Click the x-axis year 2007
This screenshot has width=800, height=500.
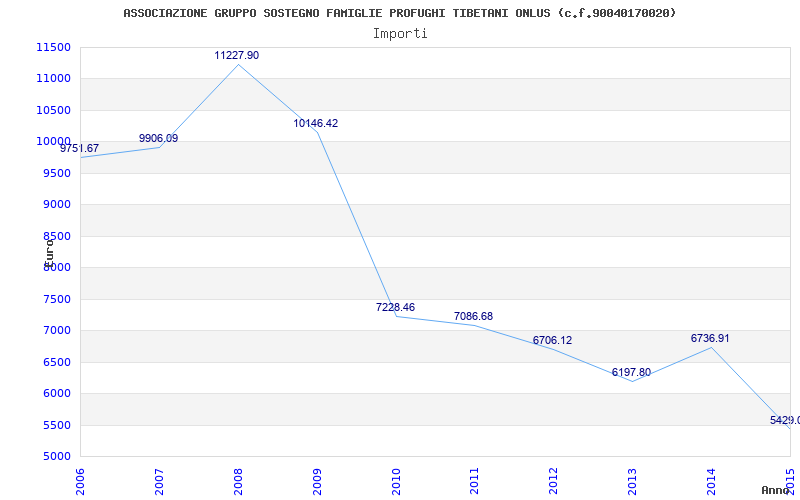click(159, 481)
